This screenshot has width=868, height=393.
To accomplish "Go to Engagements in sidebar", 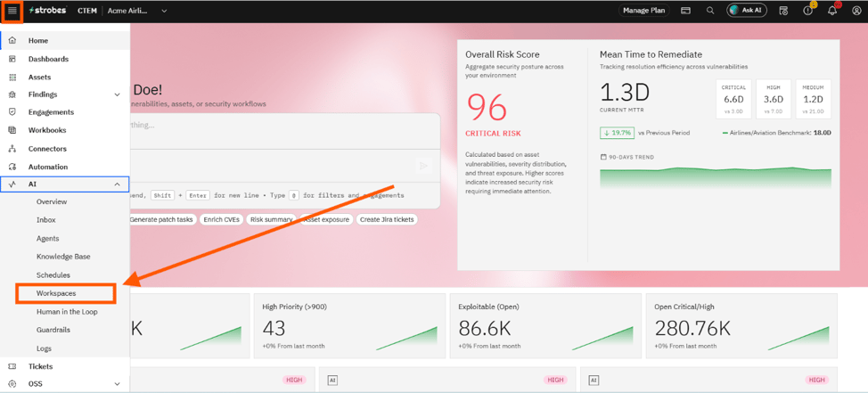I will click(51, 111).
